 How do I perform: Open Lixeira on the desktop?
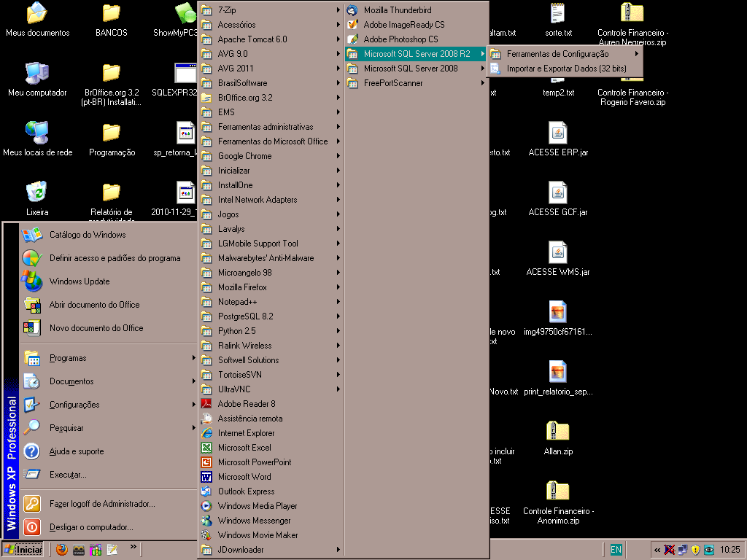37,198
